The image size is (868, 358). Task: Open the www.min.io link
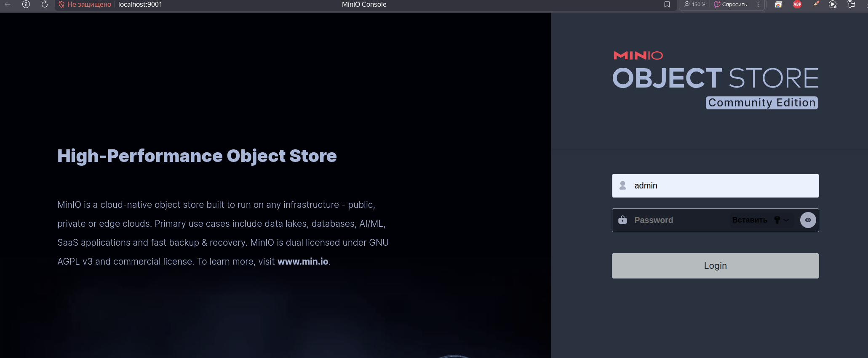click(x=302, y=261)
